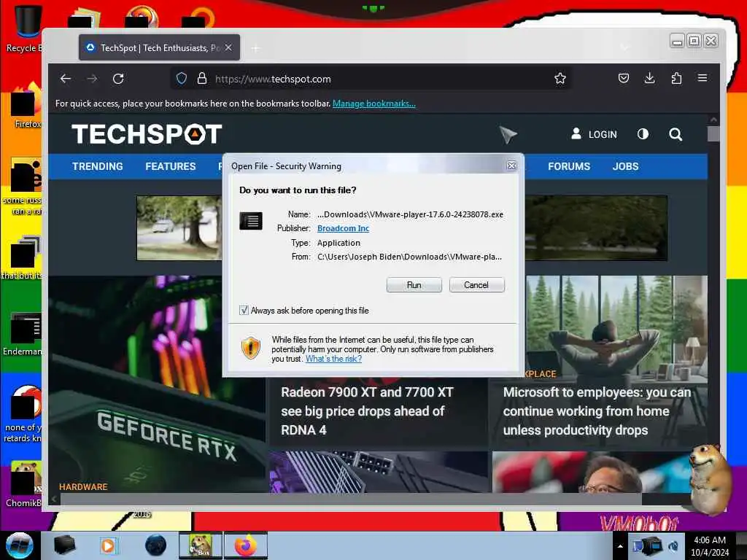The height and width of the screenshot is (560, 747).
Task: Click Cancel in the security warning
Action: pos(476,285)
